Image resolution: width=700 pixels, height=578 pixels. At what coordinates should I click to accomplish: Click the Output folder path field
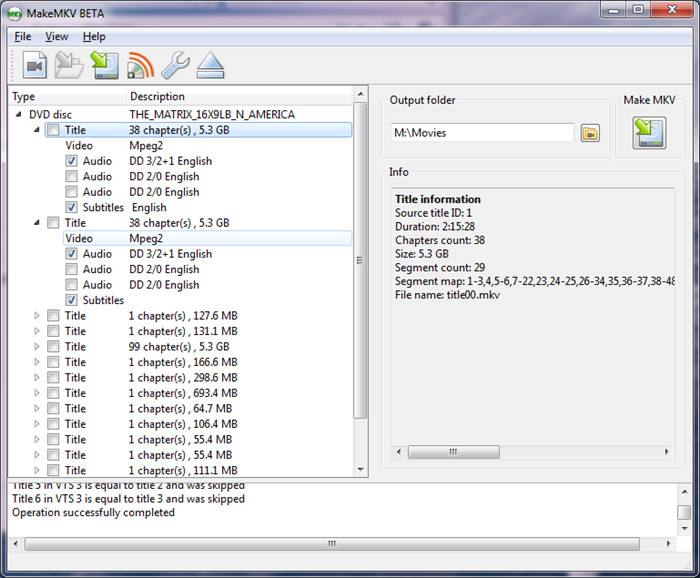(x=482, y=133)
